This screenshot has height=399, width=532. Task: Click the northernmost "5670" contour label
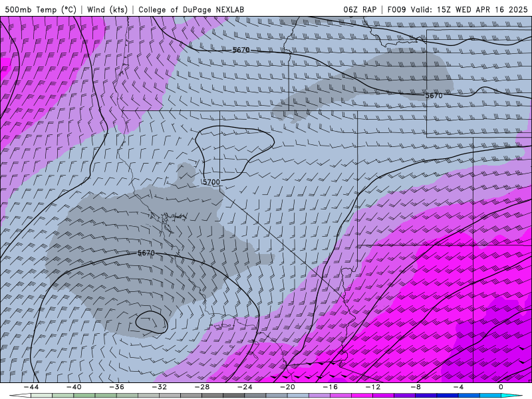click(241, 50)
